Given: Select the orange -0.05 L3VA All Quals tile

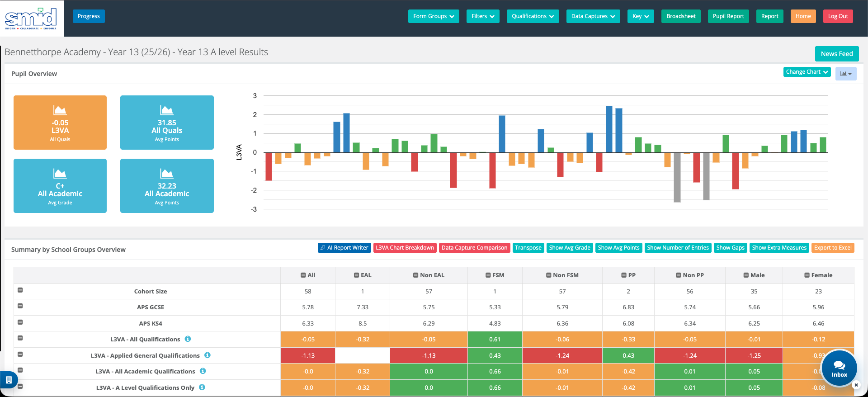Looking at the screenshot, I should tap(60, 123).
